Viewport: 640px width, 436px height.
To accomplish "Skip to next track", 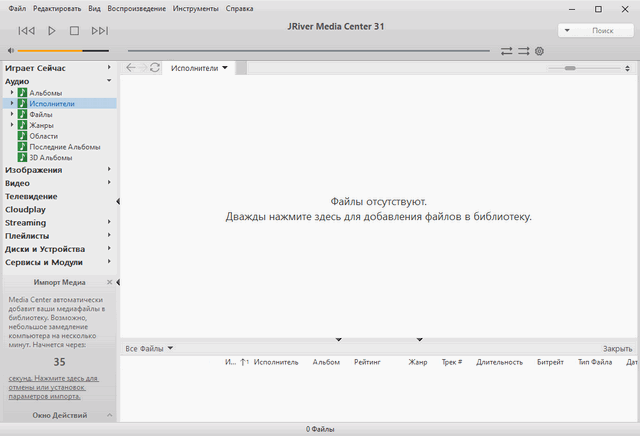I will click(x=99, y=31).
